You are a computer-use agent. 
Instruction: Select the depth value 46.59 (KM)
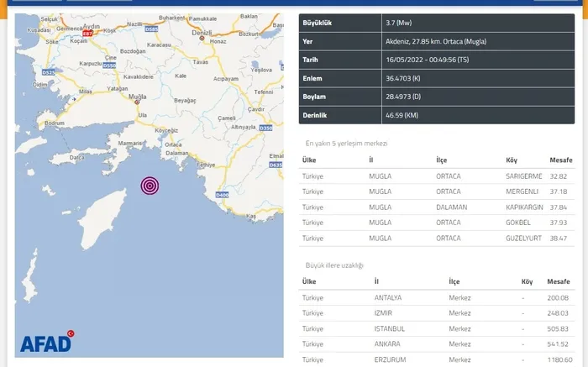point(402,115)
